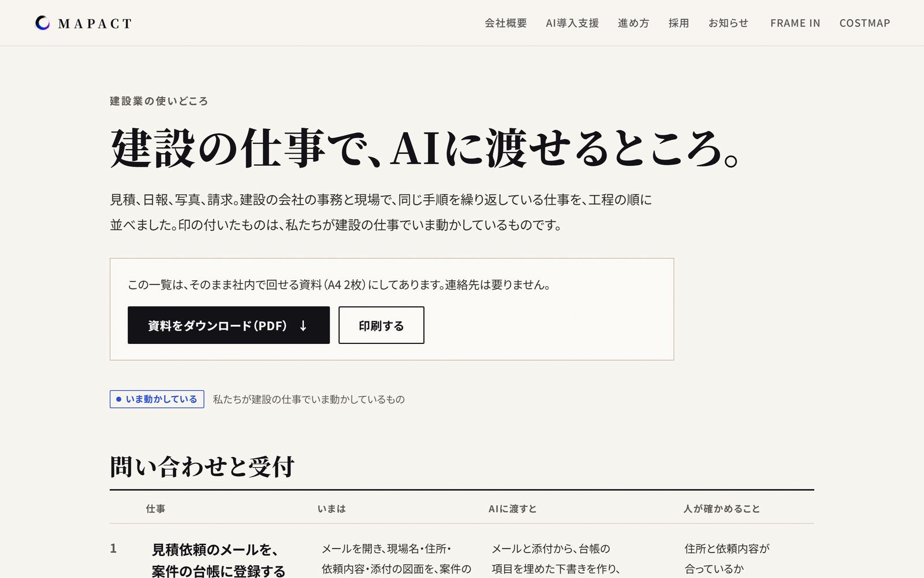Click the cell text メールを開き、現場名・住所・
924x578 pixels.
[x=386, y=549]
